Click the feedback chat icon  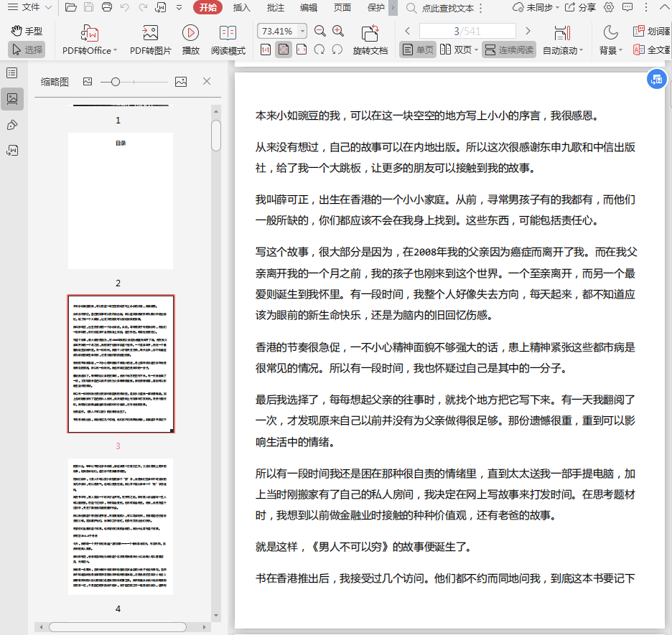627,7
